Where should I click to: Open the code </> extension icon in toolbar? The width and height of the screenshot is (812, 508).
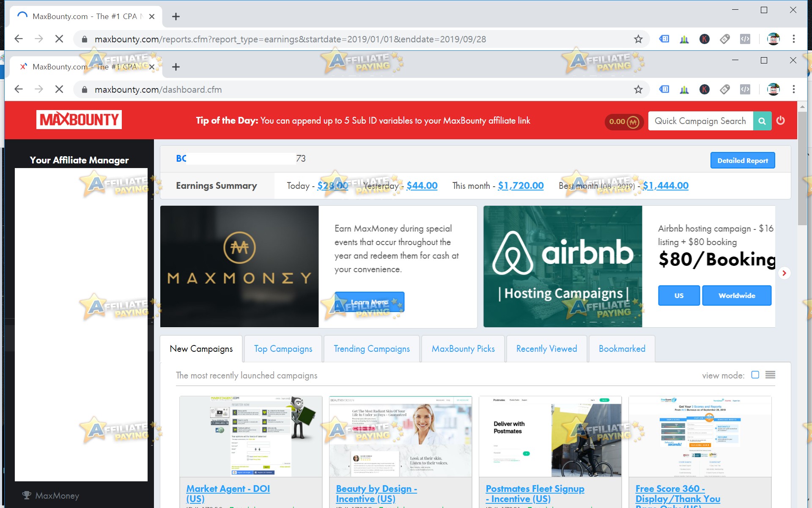click(x=745, y=89)
